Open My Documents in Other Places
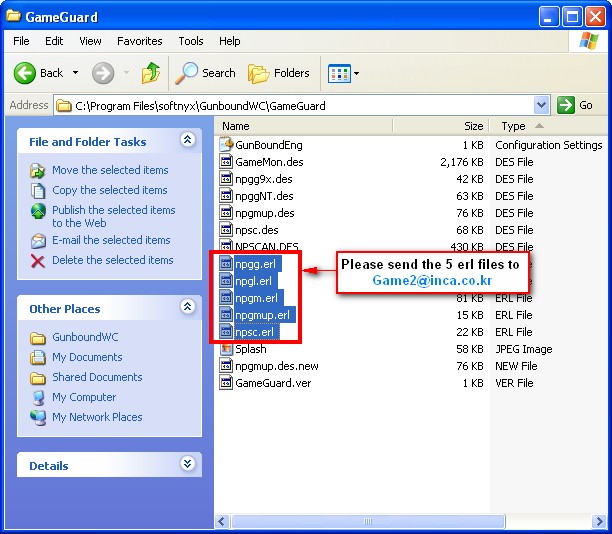 pos(87,357)
